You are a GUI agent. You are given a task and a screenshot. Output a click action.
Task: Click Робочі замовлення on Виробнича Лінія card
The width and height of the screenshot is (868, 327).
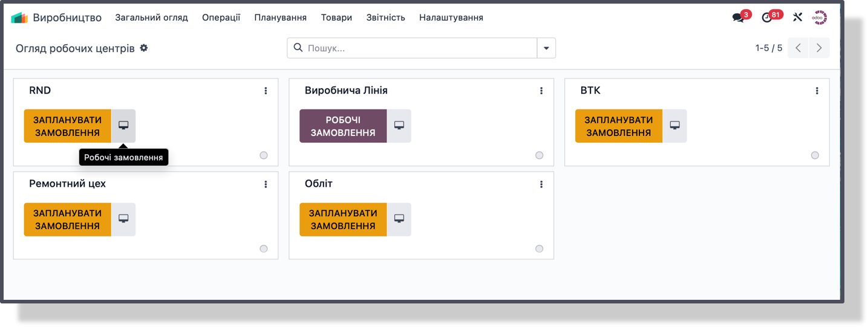click(x=343, y=126)
